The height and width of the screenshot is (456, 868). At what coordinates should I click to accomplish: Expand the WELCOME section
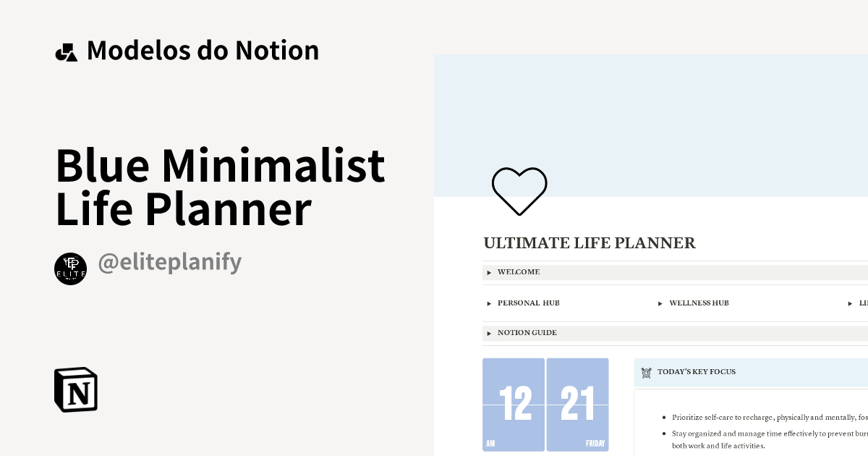pos(519,272)
